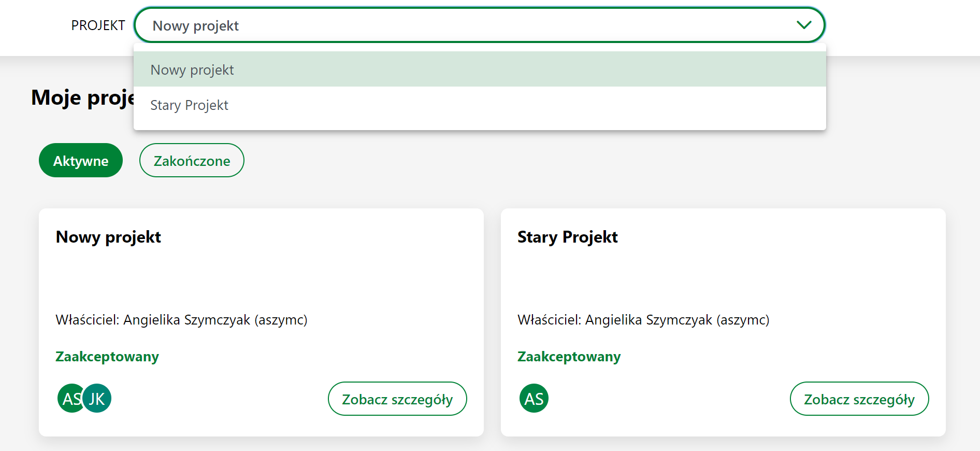Switch to Aktywne projects filter
The height and width of the screenshot is (451, 980).
(81, 160)
